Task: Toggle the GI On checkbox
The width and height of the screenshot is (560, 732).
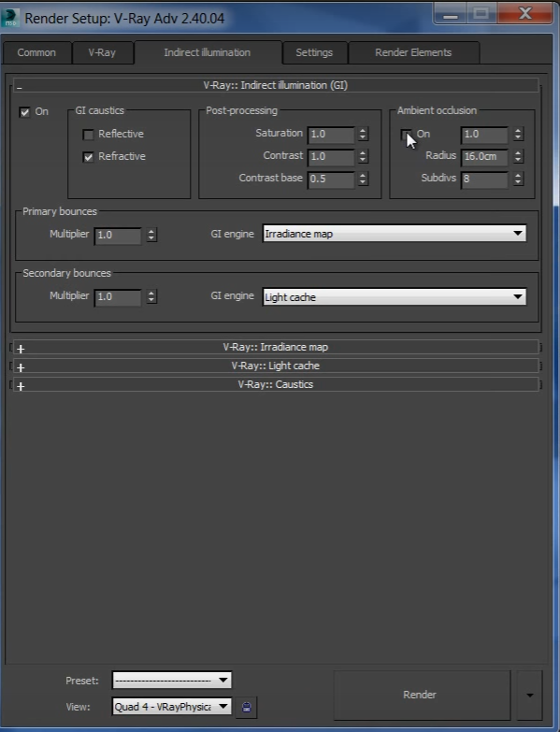Action: click(x=24, y=112)
